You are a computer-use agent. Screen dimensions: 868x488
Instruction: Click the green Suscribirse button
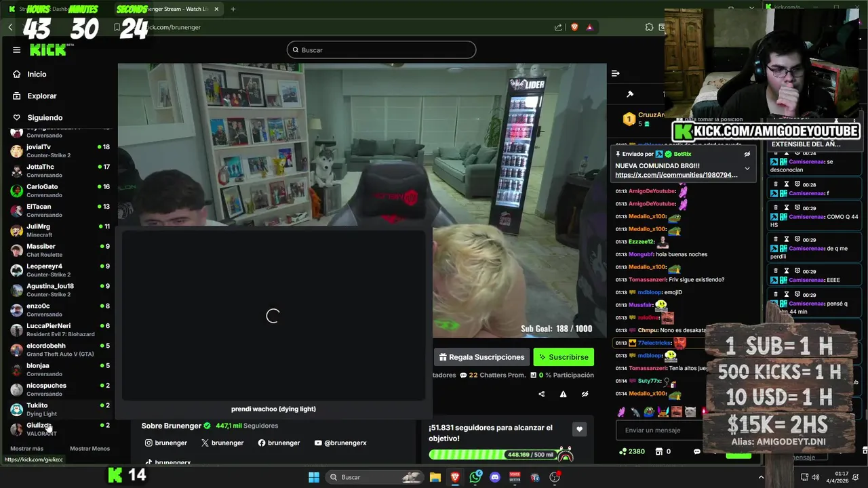pyautogui.click(x=564, y=357)
